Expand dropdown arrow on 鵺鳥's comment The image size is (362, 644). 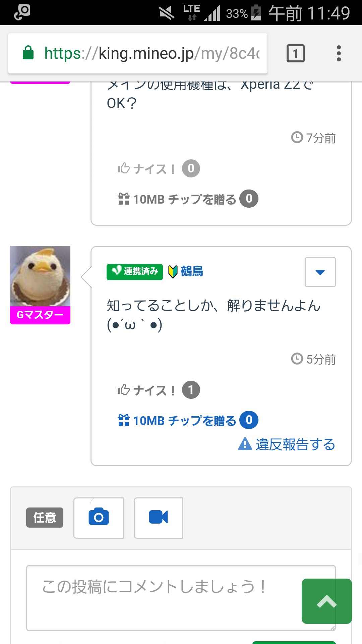tap(320, 272)
